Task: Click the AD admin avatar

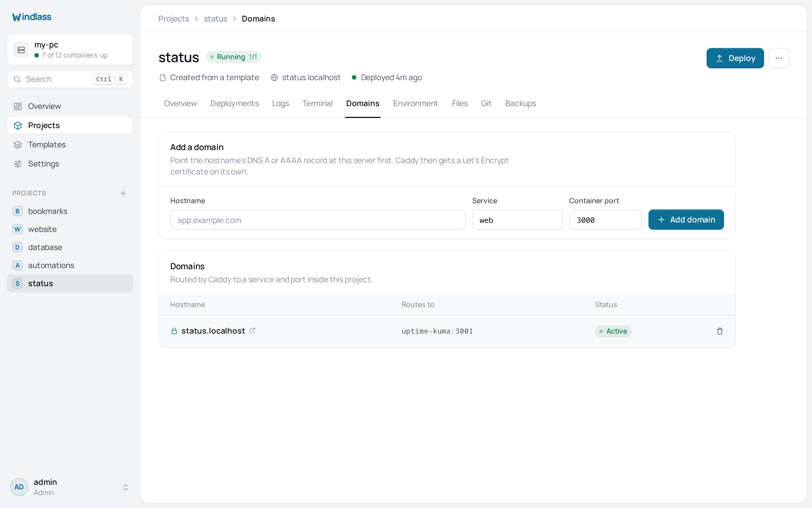Action: tap(19, 487)
